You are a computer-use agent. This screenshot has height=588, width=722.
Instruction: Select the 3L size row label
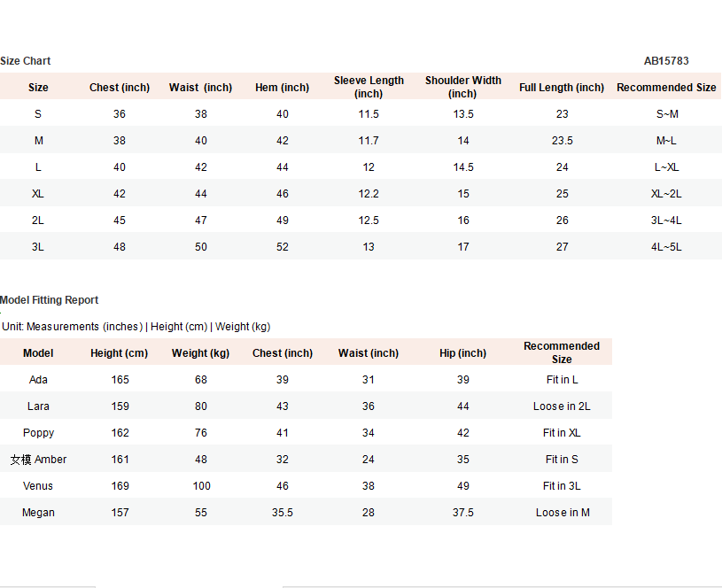(38, 247)
